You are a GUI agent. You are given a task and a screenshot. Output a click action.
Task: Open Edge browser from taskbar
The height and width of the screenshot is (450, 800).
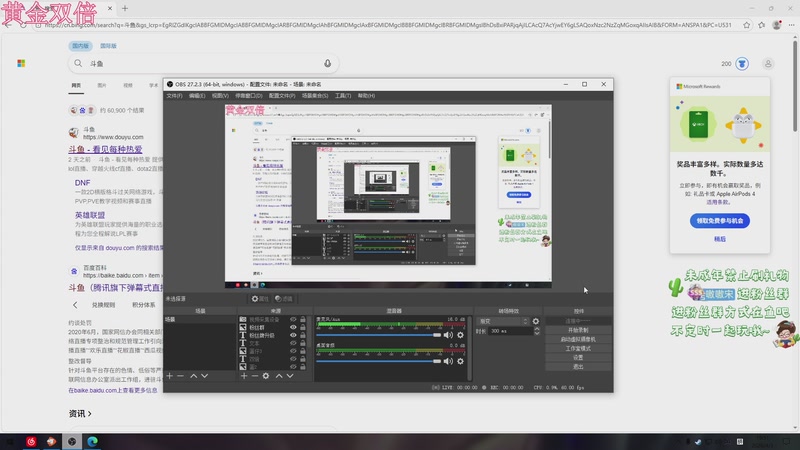(92, 441)
